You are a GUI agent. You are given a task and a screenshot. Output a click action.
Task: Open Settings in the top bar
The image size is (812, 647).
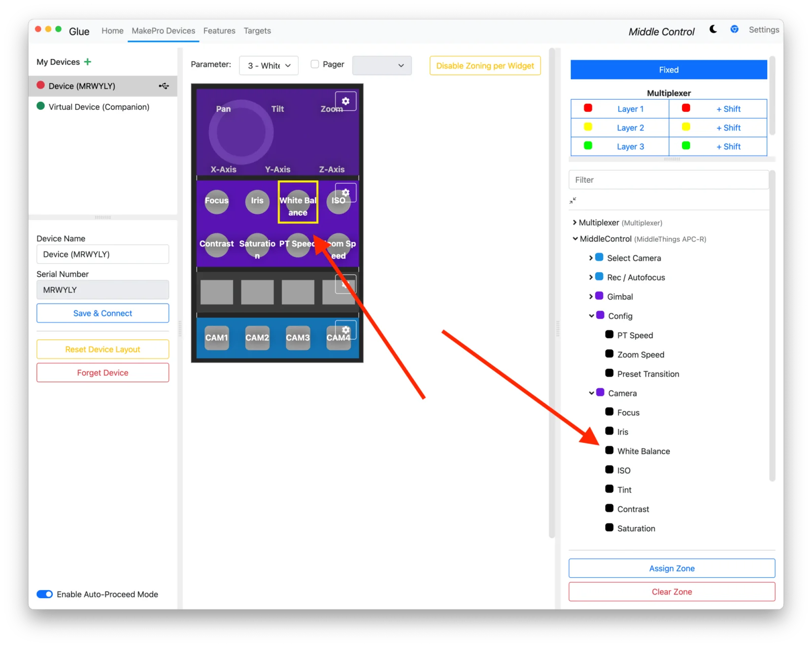(x=764, y=29)
